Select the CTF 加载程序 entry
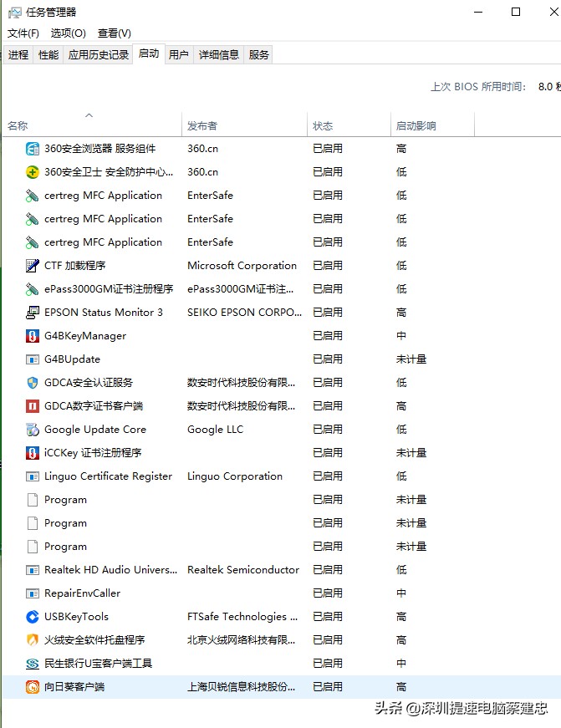The height and width of the screenshot is (728, 561). [74, 266]
